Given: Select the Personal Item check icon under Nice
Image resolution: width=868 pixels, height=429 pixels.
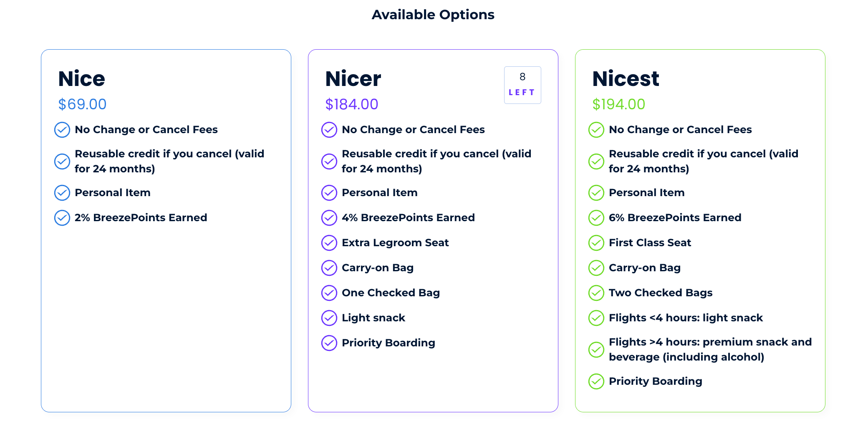Looking at the screenshot, I should click(62, 192).
